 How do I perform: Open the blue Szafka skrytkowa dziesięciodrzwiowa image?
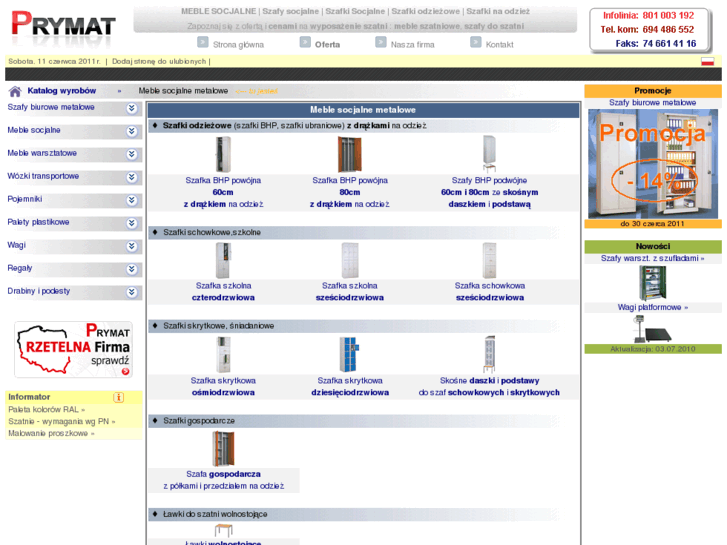coord(349,355)
